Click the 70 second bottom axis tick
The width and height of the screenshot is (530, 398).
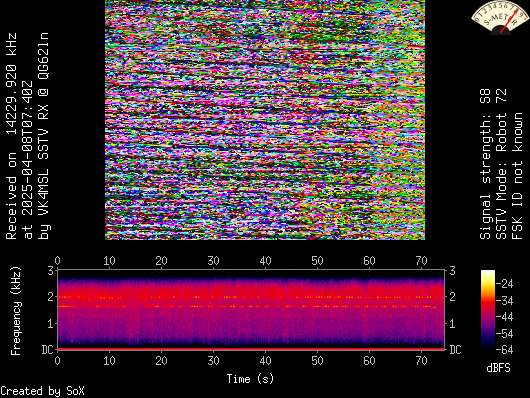[421, 361]
